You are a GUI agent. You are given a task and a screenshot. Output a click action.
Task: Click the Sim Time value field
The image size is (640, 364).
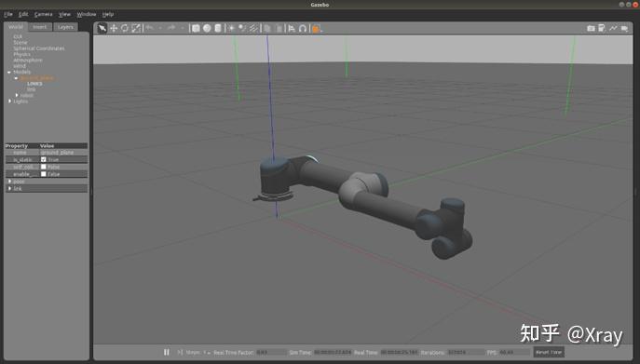pos(333,352)
